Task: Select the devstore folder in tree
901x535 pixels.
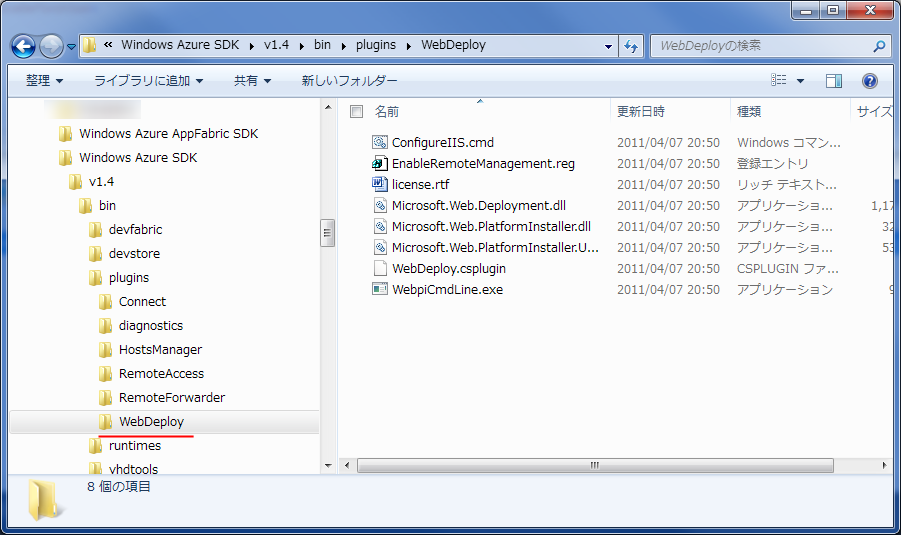Action: pos(134,253)
